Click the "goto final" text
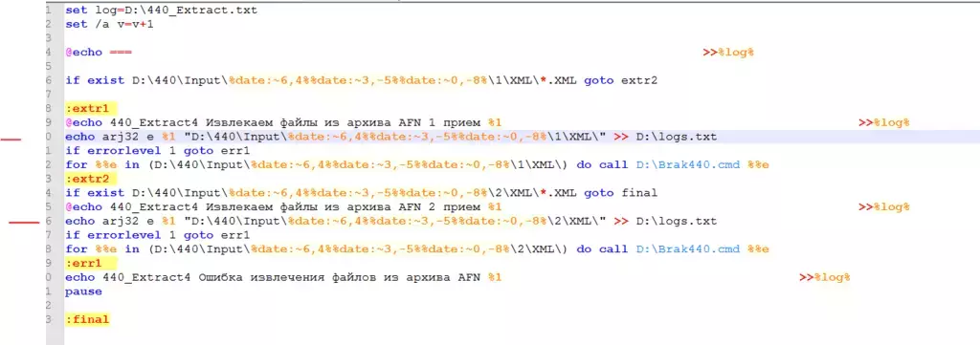 pyautogui.click(x=620, y=193)
